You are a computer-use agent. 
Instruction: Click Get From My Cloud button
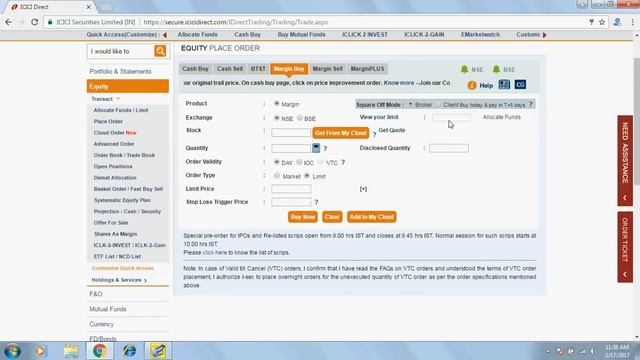(x=341, y=133)
